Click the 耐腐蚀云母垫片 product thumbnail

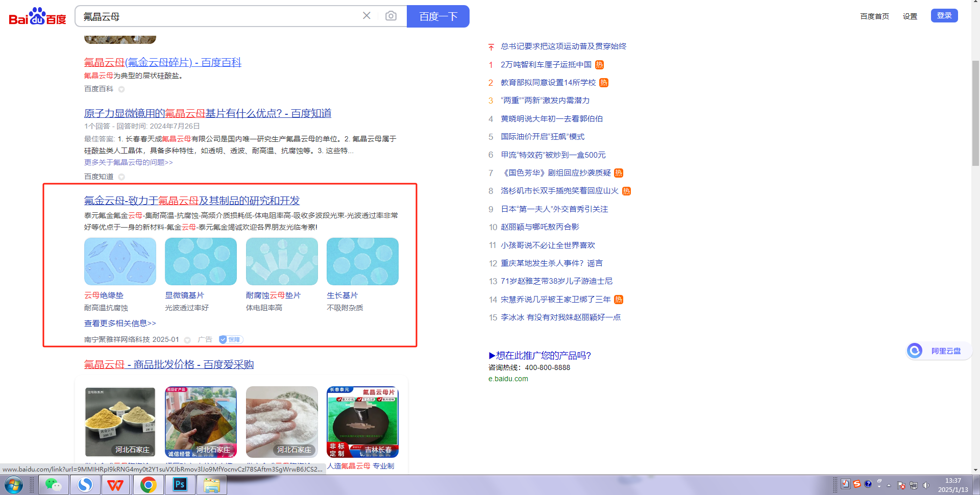pyautogui.click(x=282, y=261)
